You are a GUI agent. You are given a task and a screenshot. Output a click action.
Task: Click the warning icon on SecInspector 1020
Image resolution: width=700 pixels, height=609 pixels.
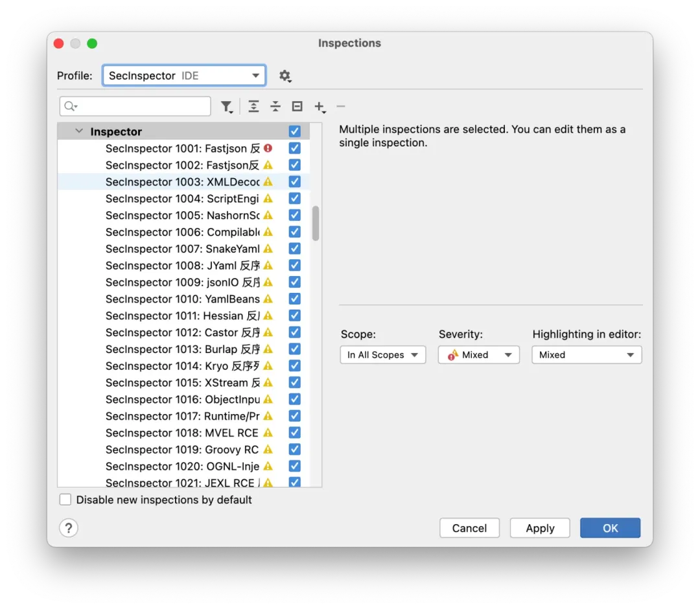(x=268, y=466)
